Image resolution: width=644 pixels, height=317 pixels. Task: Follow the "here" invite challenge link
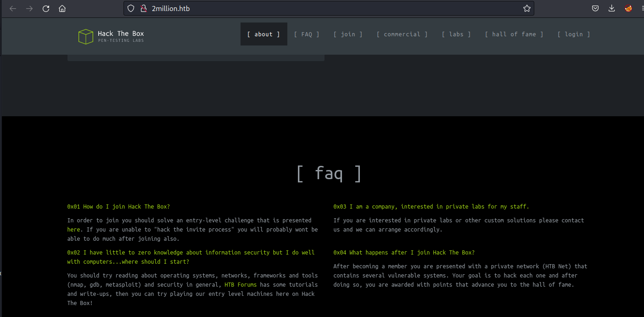pyautogui.click(x=73, y=230)
